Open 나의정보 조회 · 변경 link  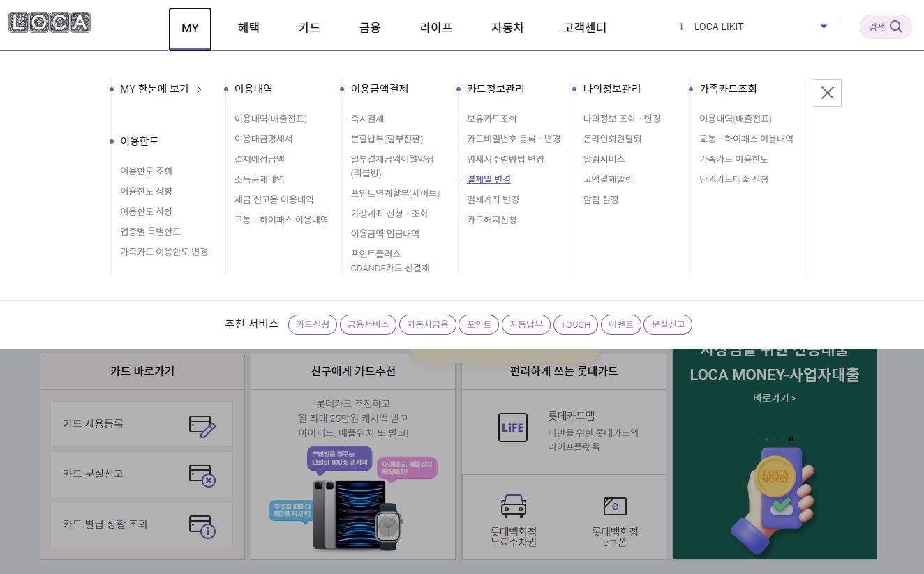[622, 119]
